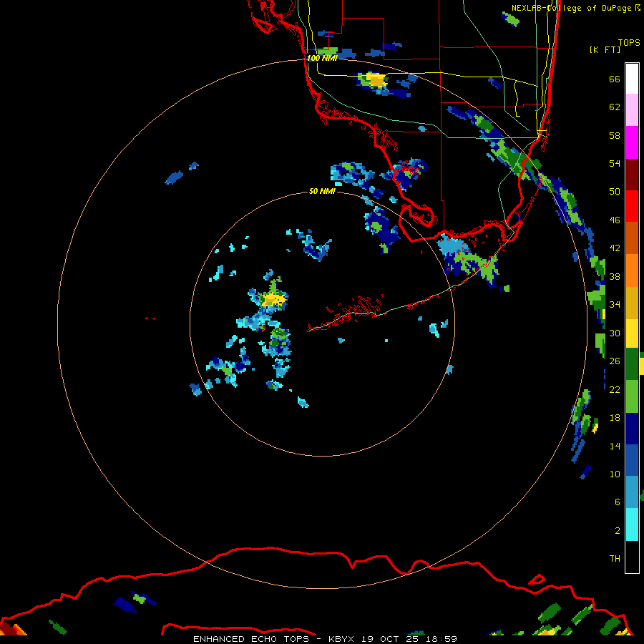Click the '100 NMI' range ring label
The width and height of the screenshot is (644, 644).
coord(322,59)
